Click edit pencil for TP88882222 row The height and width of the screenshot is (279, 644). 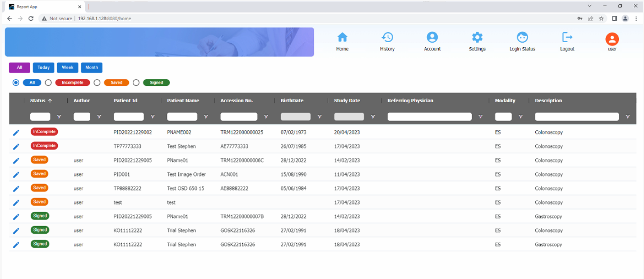(16, 189)
